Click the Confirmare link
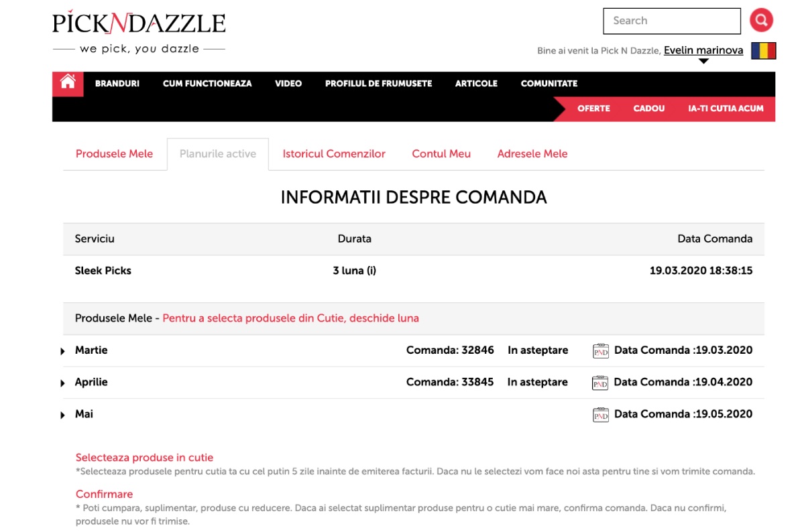 (x=104, y=494)
